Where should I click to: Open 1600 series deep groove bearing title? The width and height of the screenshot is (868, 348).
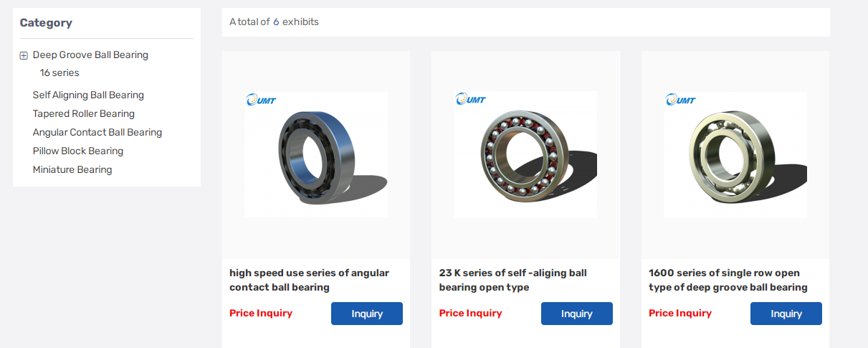coord(728,280)
